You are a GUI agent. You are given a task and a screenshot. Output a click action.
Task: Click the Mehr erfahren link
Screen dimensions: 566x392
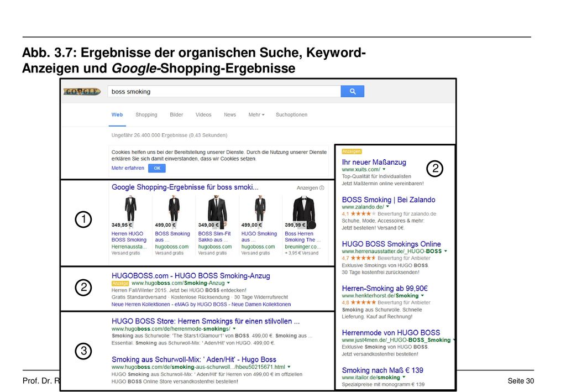[x=128, y=168]
